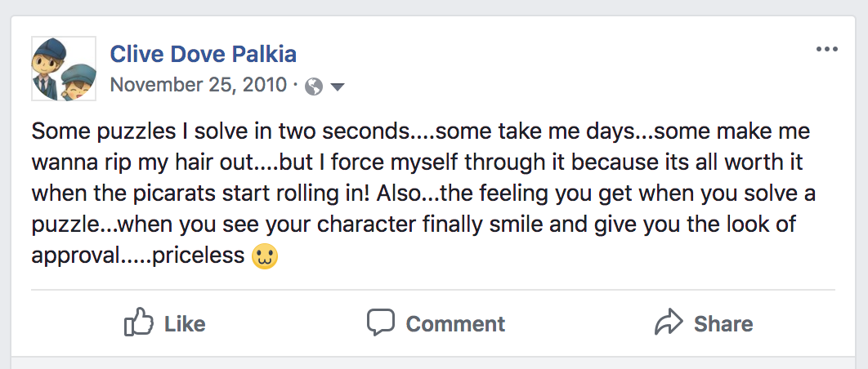The image size is (868, 369).
Task: Click the speech bubble Comment icon
Action: point(380,323)
